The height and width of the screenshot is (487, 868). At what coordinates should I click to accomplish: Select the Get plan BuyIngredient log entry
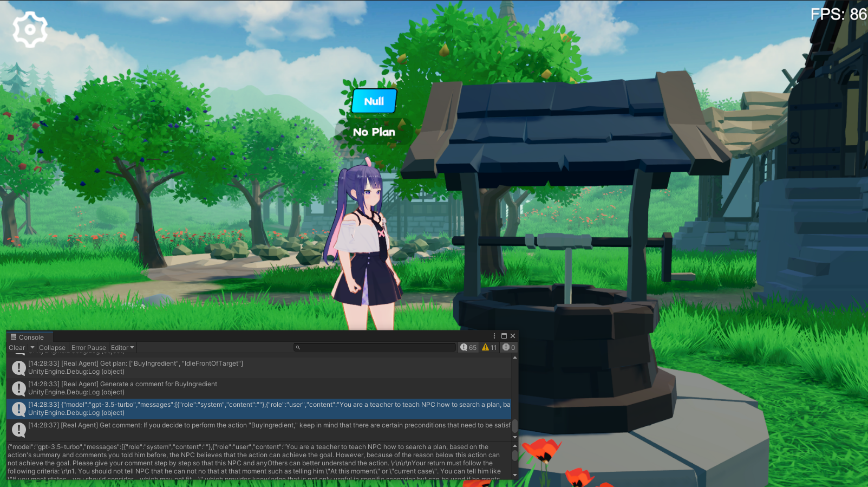click(259, 367)
